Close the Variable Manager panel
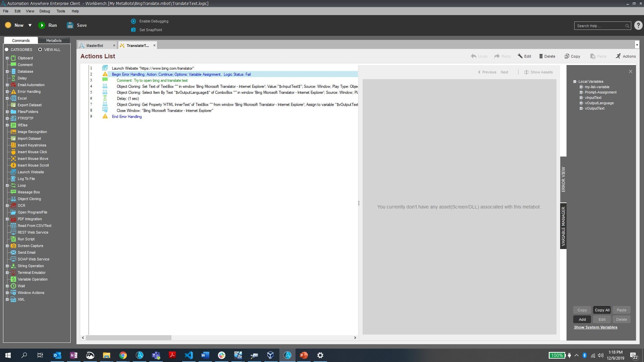644x362 pixels. click(631, 71)
